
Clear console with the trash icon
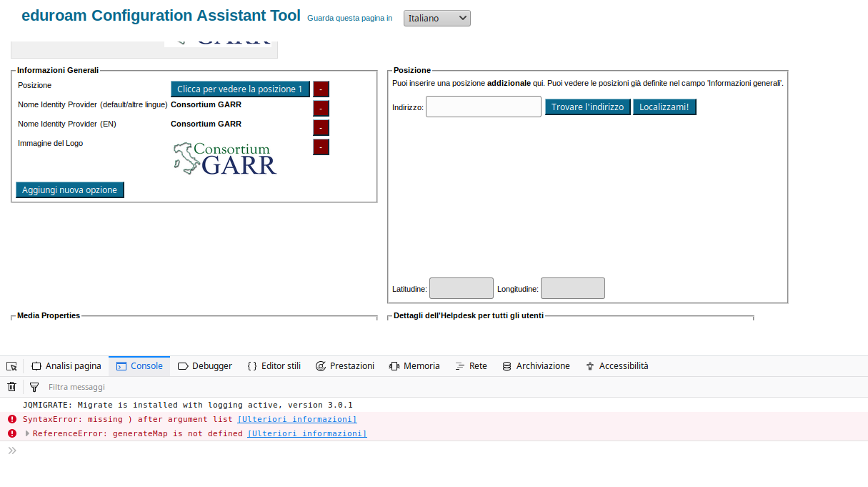(x=11, y=387)
